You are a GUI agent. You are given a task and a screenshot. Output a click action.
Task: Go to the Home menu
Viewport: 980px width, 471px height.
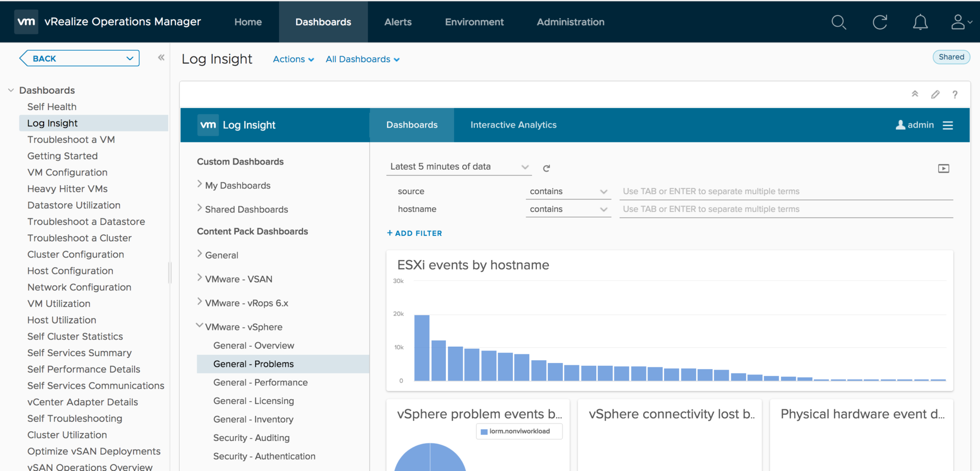tap(248, 22)
